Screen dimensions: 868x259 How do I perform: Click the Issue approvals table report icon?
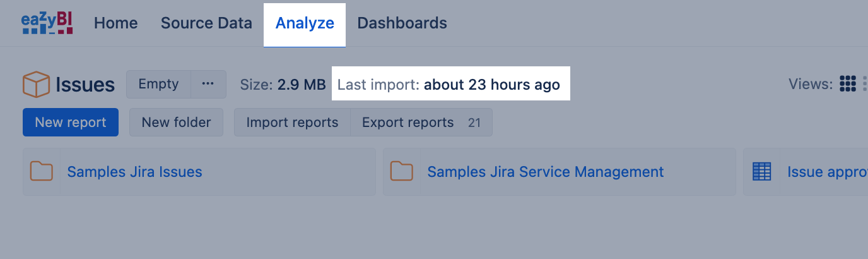tap(761, 172)
